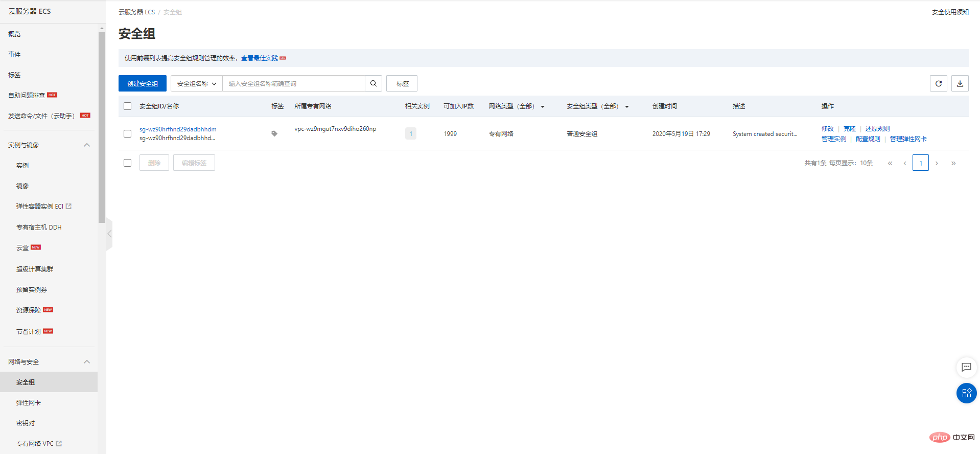
Task: Jump to last page double arrow
Action: tap(953, 163)
